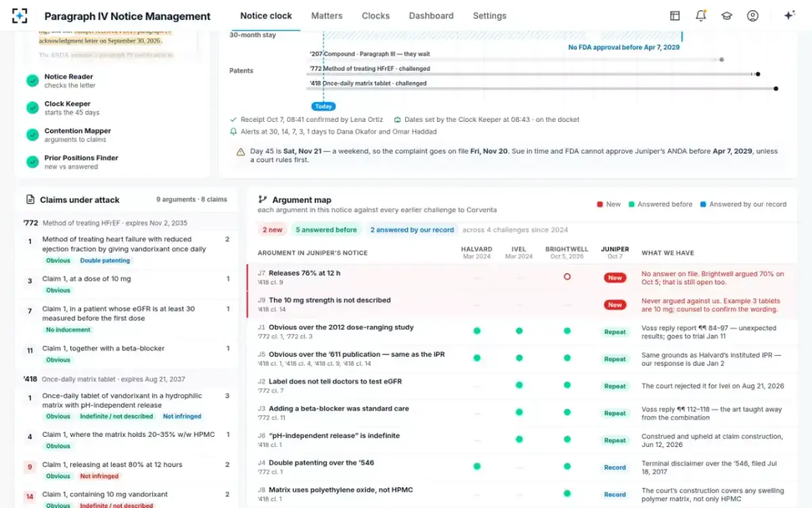Click the No inducement tag
Image resolution: width=812 pixels, height=508 pixels.
(68, 330)
